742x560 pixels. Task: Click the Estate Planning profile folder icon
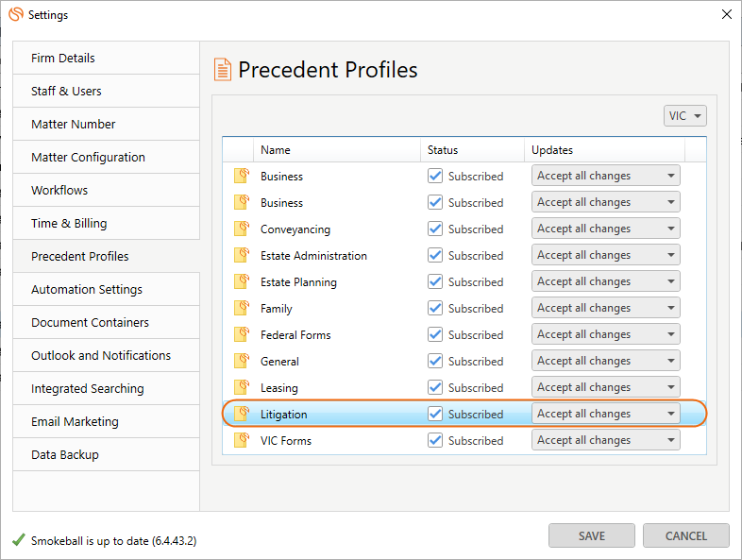242,281
